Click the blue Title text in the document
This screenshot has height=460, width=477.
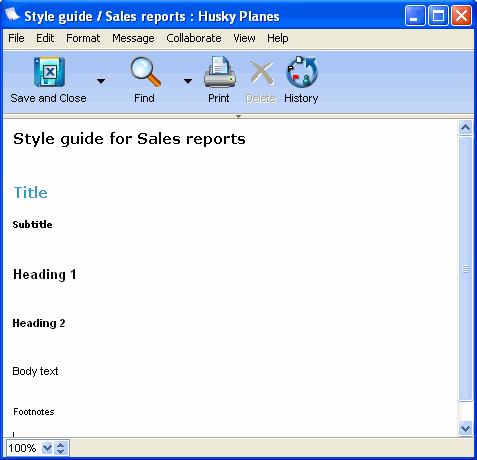[31, 193]
